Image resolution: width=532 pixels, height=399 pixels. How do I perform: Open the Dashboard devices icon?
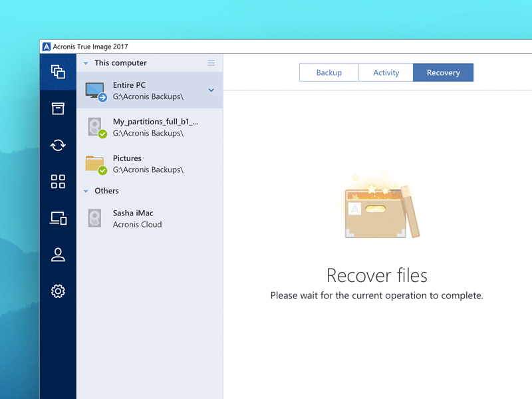click(x=59, y=218)
